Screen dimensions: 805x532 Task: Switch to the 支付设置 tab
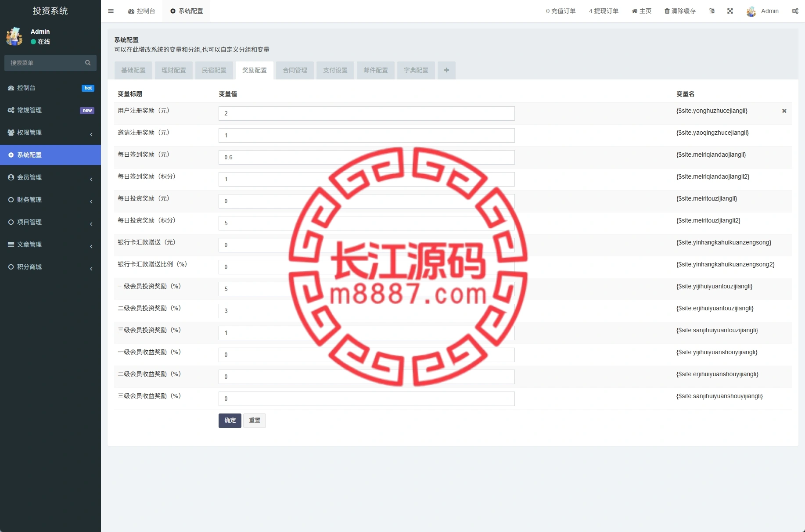tap(335, 70)
